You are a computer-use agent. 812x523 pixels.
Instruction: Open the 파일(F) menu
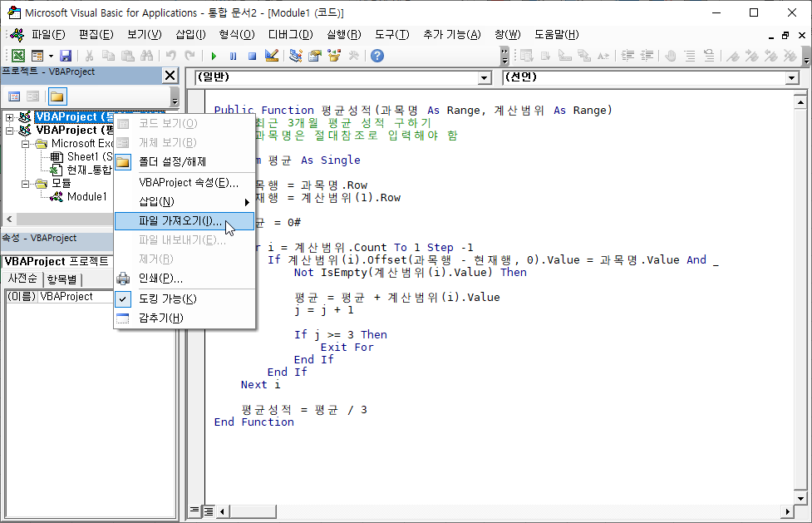48,34
